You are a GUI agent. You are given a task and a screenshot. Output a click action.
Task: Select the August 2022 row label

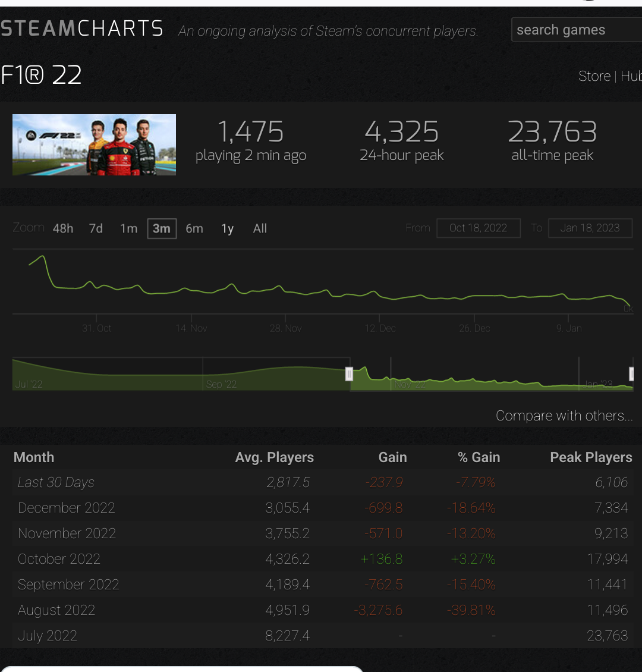[x=56, y=610]
